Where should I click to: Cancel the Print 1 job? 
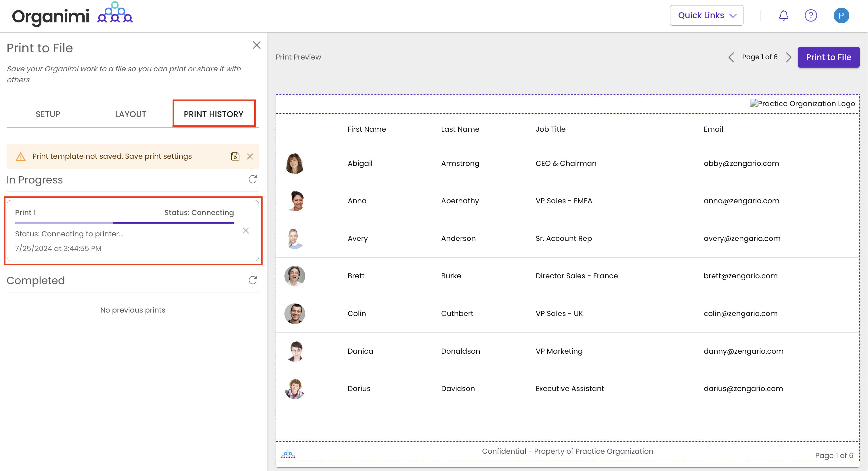(x=246, y=230)
